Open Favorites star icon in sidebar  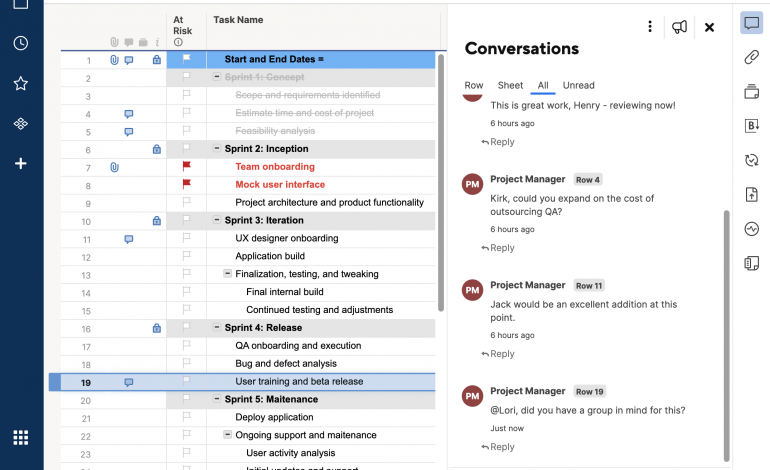[21, 83]
